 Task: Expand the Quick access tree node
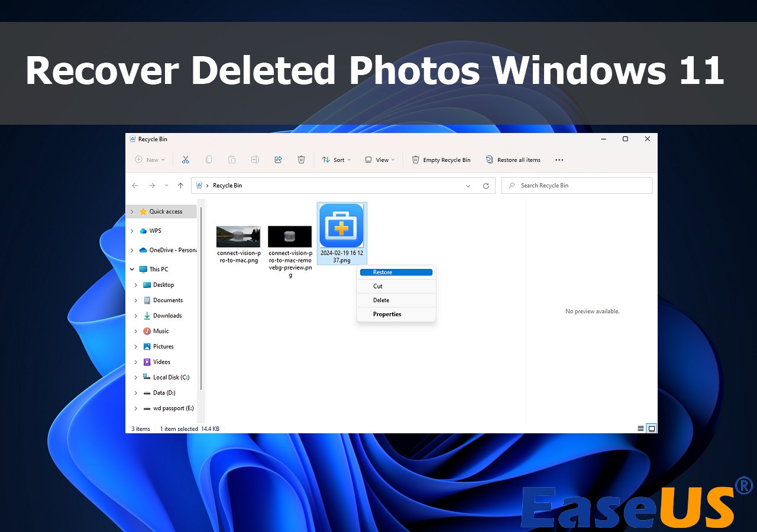pyautogui.click(x=132, y=212)
